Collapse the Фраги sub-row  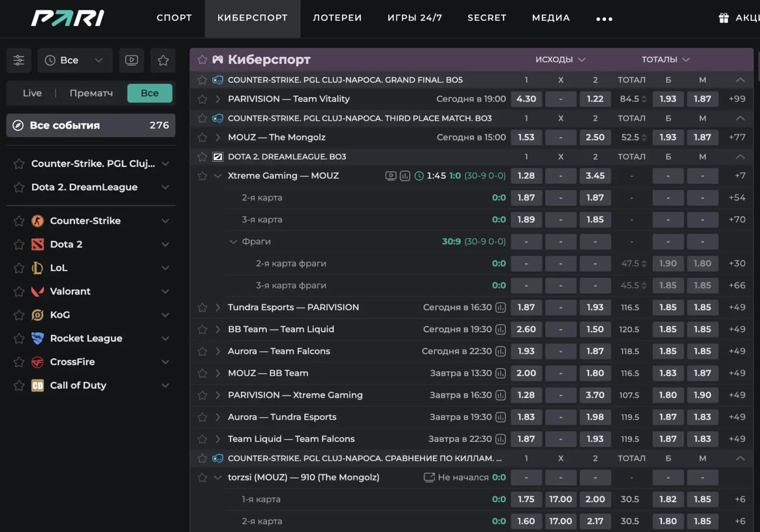coord(233,242)
